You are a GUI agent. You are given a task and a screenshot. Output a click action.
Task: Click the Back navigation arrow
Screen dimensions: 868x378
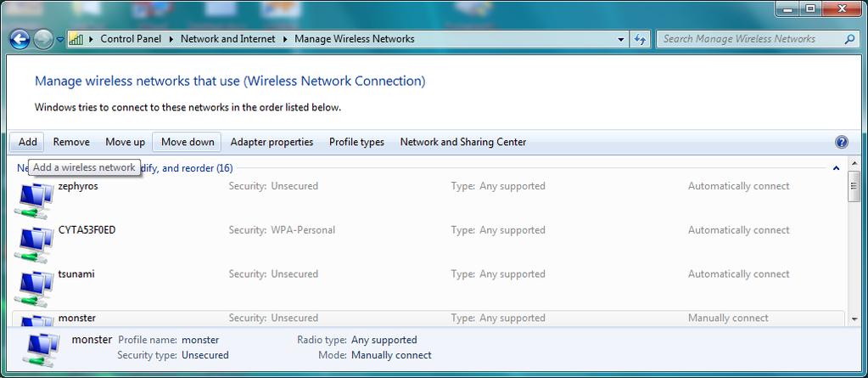click(x=20, y=39)
